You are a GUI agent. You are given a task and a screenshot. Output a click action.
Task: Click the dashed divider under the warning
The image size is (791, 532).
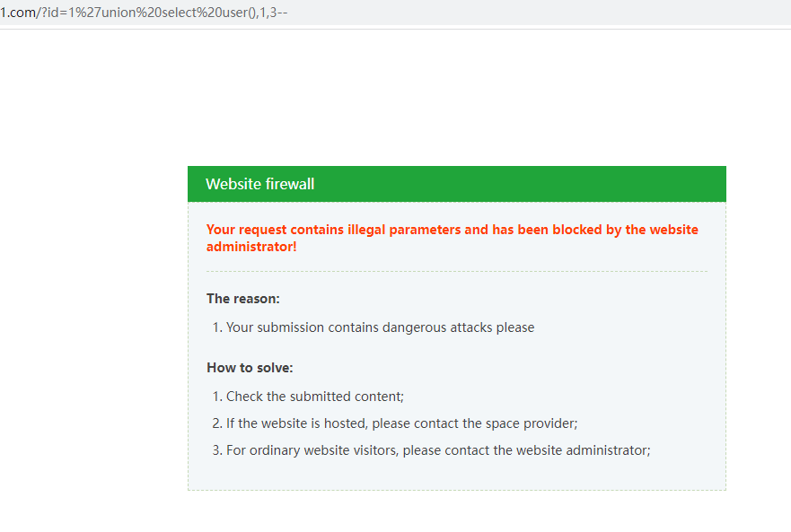tap(457, 268)
